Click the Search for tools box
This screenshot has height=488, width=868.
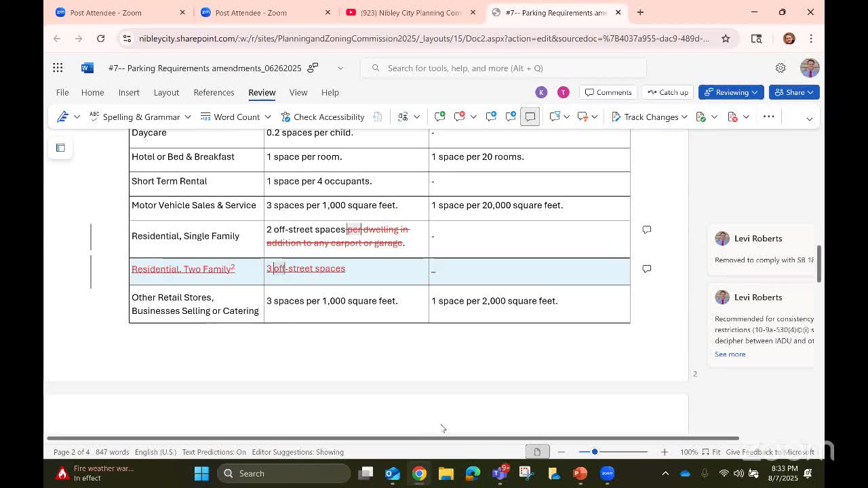pyautogui.click(x=505, y=68)
